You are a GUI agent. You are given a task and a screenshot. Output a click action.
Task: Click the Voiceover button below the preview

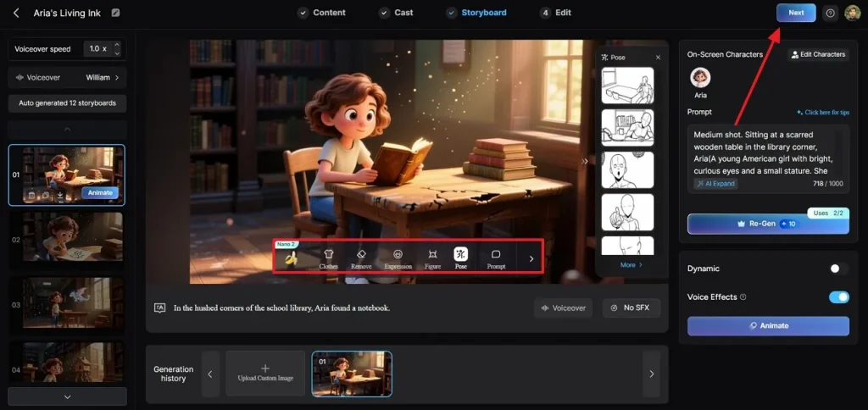coord(563,308)
